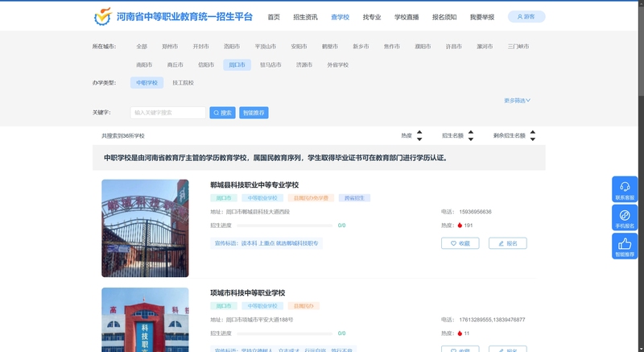644x352 pixels.
Task: Open 学校直播 navigation item
Action: [407, 17]
